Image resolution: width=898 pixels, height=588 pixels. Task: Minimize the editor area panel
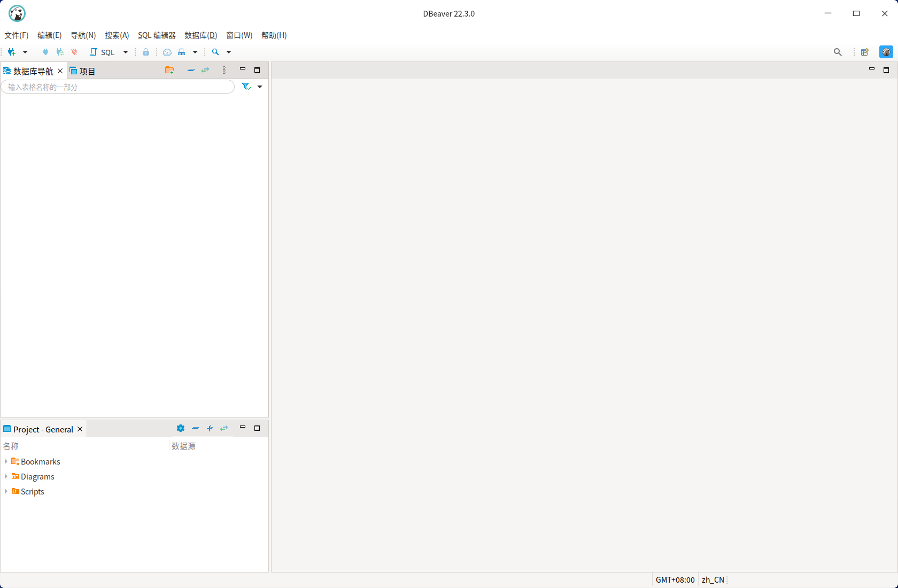pos(872,69)
